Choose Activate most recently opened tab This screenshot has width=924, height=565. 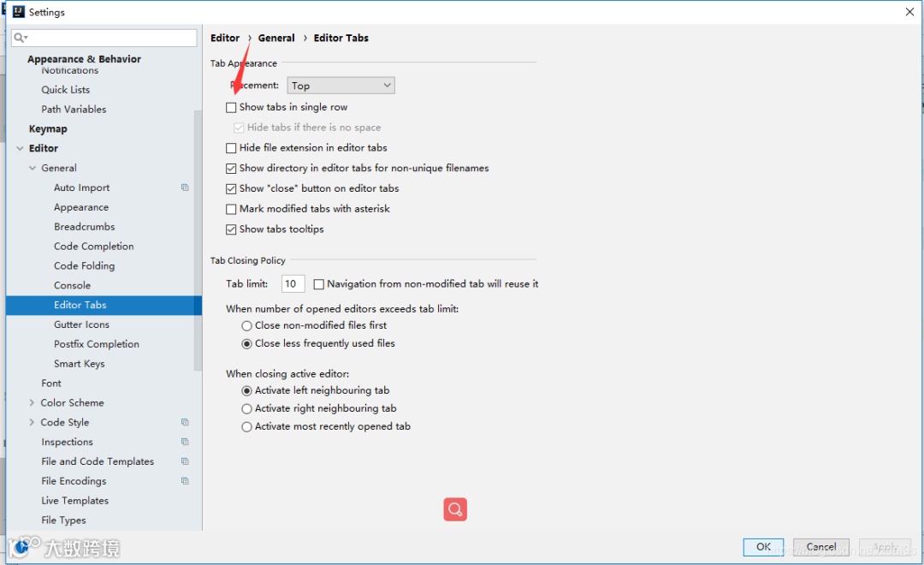247,427
